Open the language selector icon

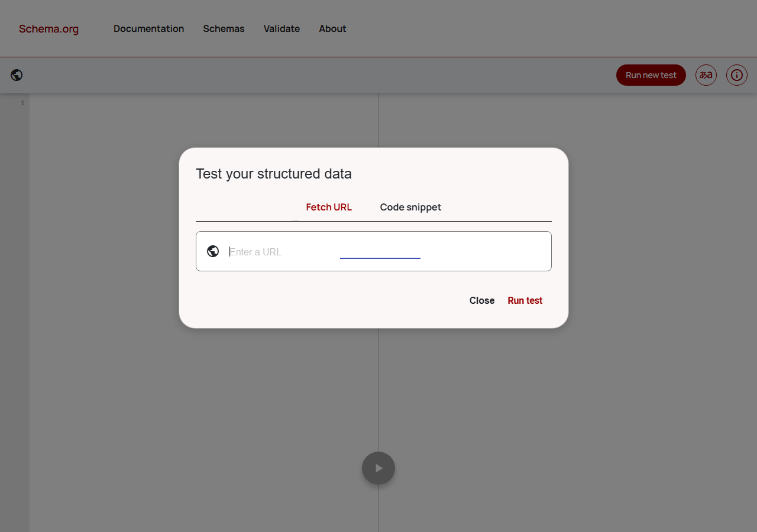(x=706, y=75)
